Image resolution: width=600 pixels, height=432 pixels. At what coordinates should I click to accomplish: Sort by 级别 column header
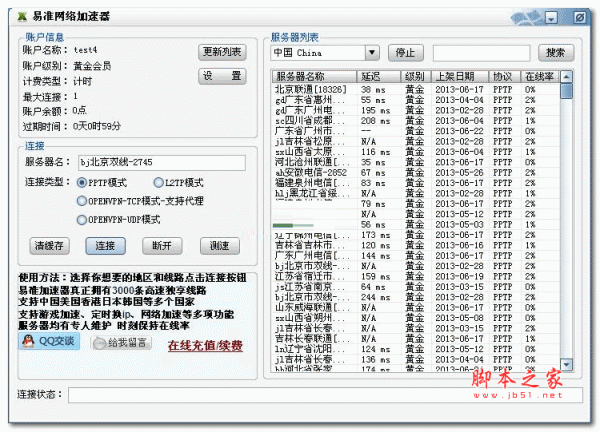415,77
